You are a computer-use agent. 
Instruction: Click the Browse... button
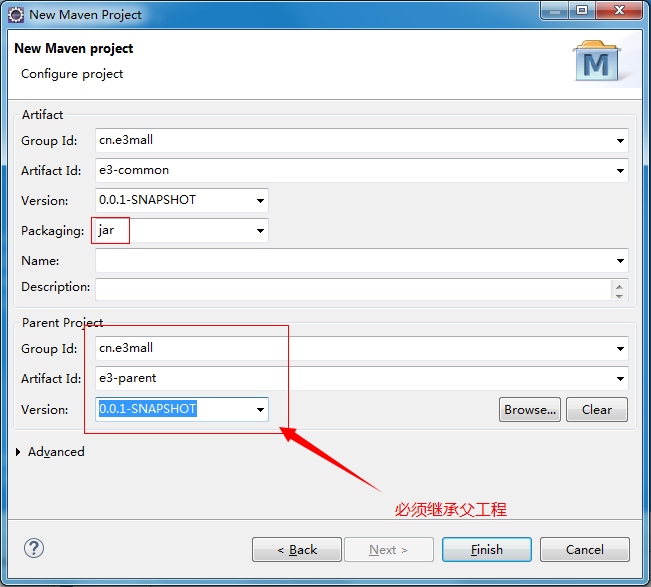[530, 410]
